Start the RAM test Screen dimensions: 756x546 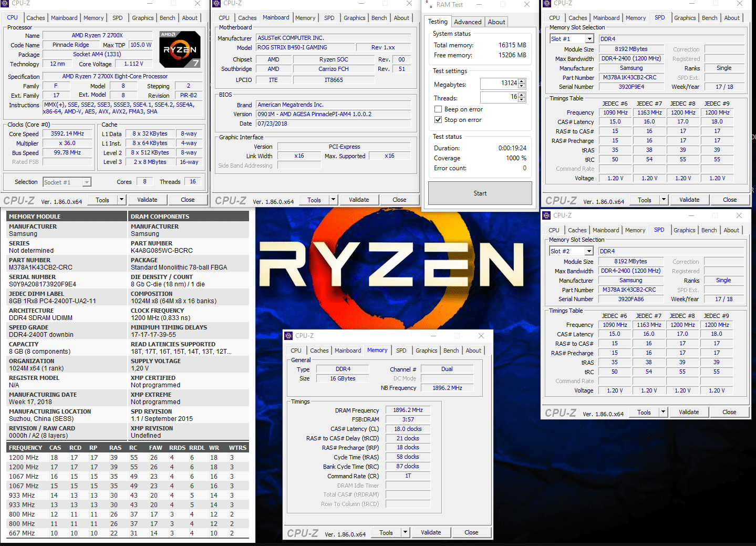coord(480,193)
